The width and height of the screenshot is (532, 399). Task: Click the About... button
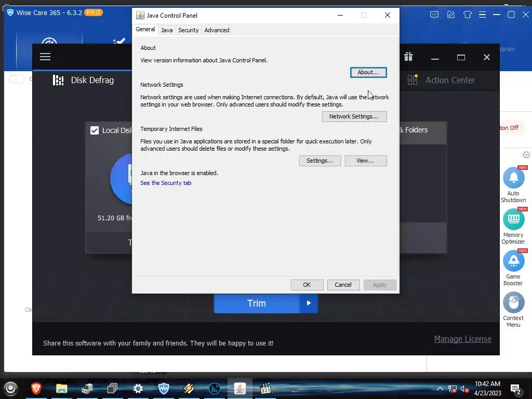click(368, 72)
